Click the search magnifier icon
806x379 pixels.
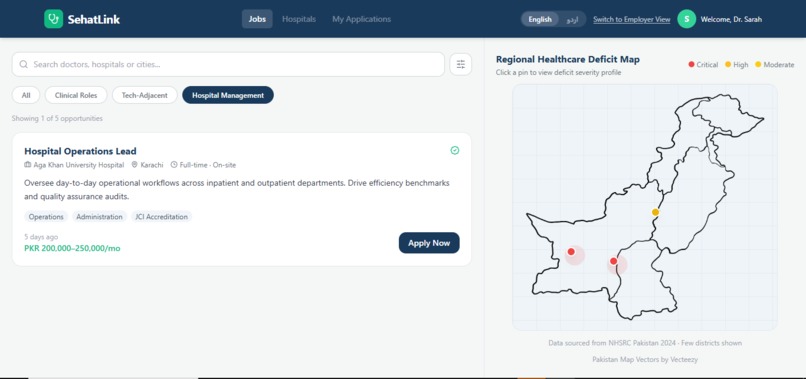click(x=24, y=64)
